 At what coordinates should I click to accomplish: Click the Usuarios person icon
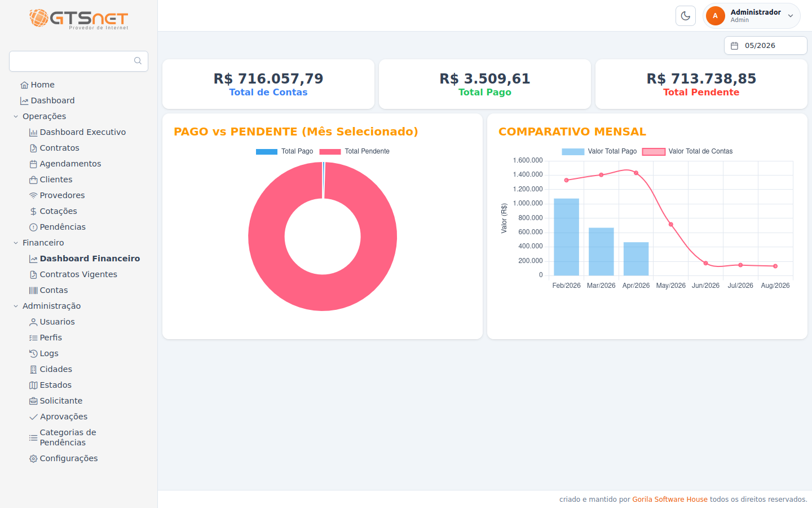(x=33, y=322)
